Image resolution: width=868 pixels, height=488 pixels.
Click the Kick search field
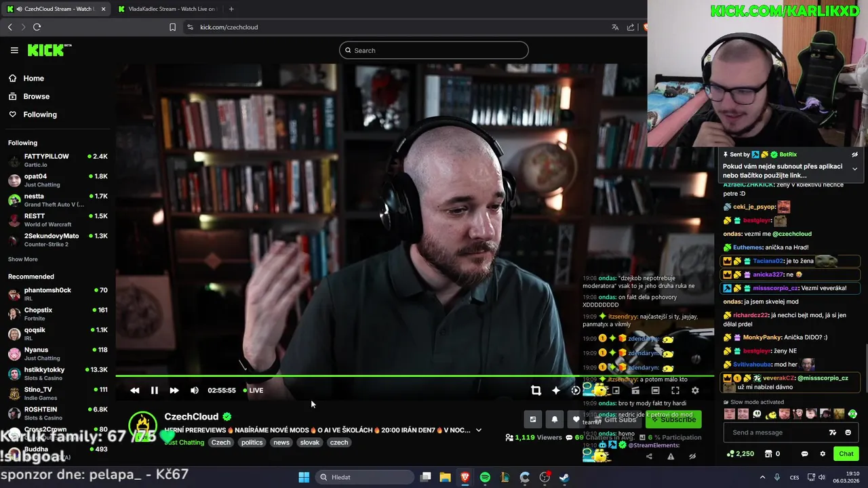coord(434,50)
